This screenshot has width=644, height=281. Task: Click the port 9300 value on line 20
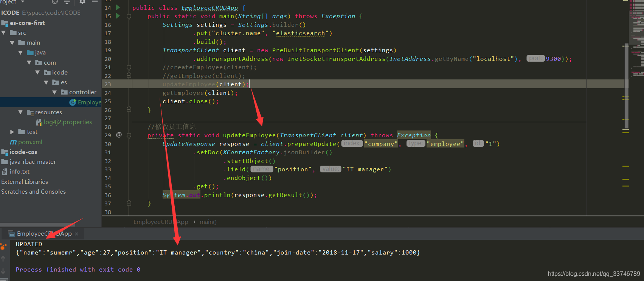[x=553, y=59]
